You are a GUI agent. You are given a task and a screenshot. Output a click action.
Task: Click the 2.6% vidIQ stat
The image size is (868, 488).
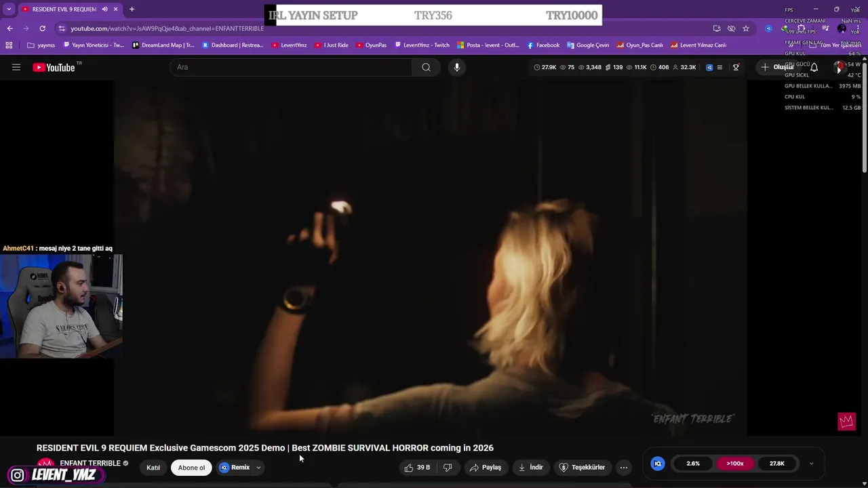click(x=693, y=464)
